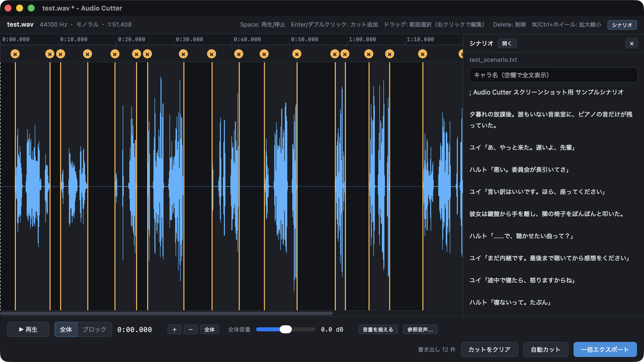644x362 pixels.
Task: Toggle the シナリオ panel button in header
Action: click(622, 25)
